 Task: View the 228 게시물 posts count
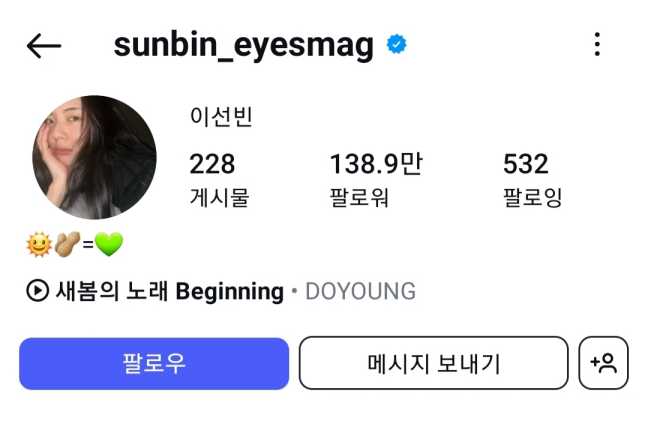[219, 179]
